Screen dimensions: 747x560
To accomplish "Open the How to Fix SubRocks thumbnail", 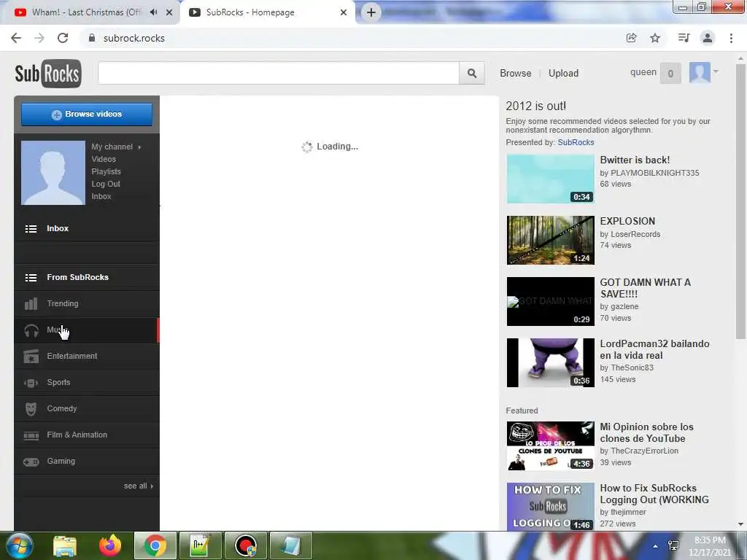I will point(550,507).
